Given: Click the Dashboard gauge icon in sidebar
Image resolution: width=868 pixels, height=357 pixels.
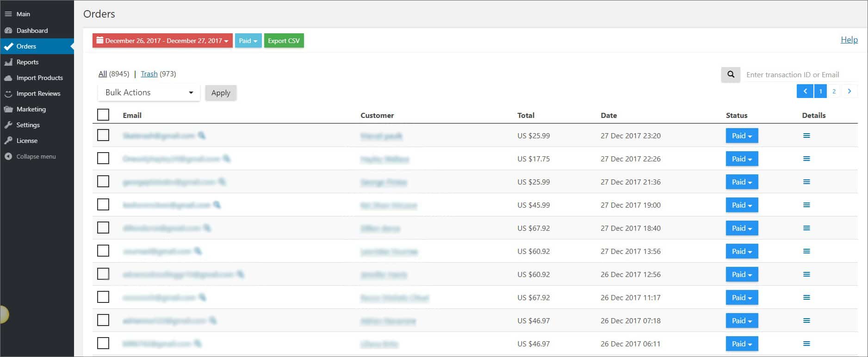Looking at the screenshot, I should click(8, 31).
